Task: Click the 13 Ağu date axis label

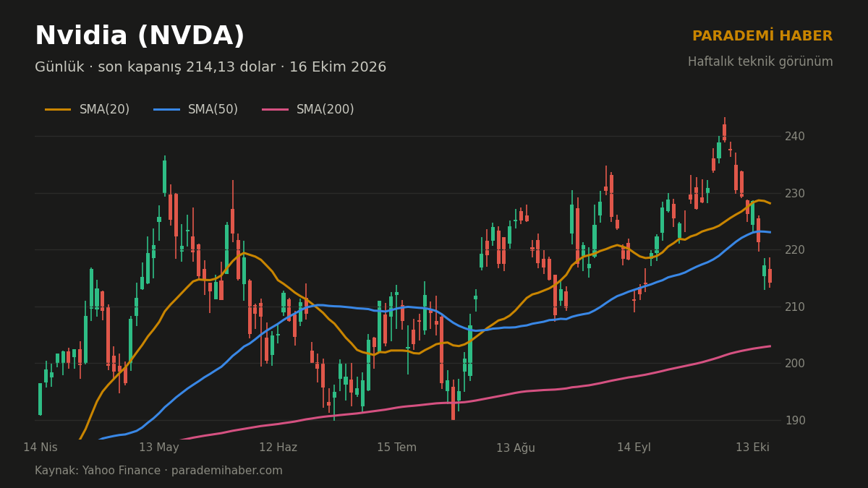Action: tap(516, 448)
